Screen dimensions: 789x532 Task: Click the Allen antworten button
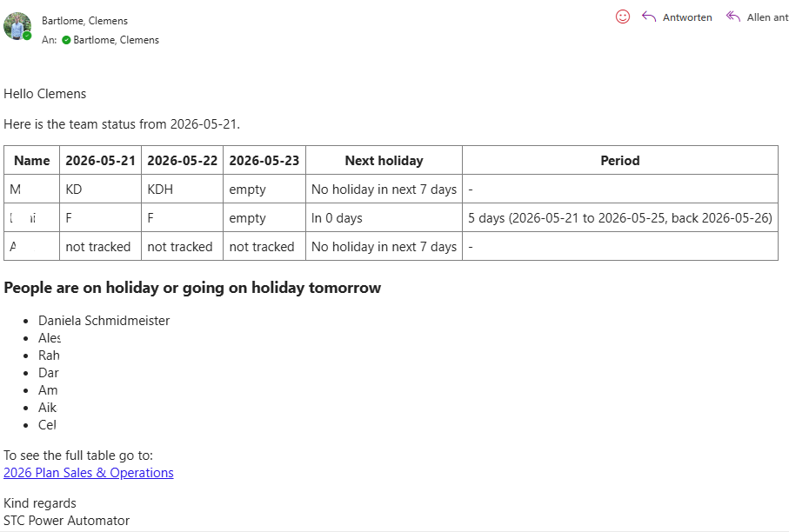click(x=758, y=17)
